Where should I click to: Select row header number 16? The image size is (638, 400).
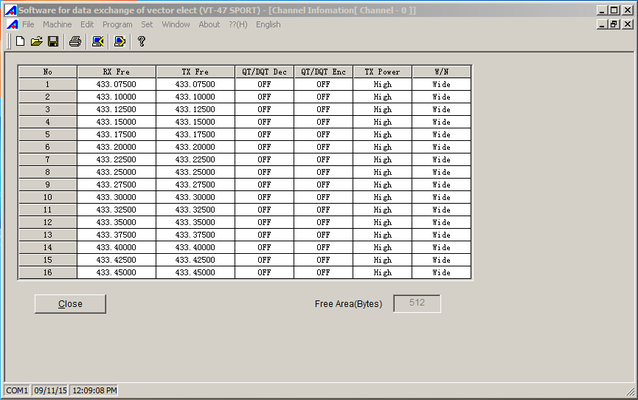(48, 272)
